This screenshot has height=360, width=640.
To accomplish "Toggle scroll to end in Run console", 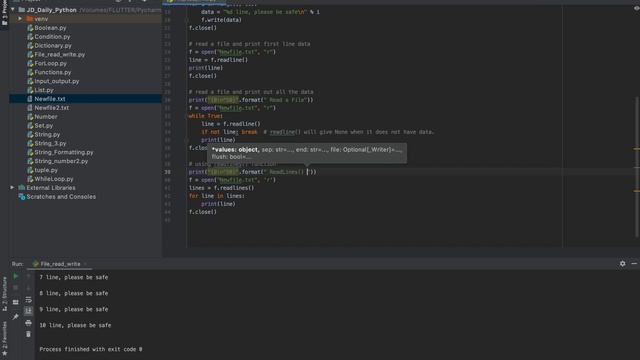I will [29, 311].
